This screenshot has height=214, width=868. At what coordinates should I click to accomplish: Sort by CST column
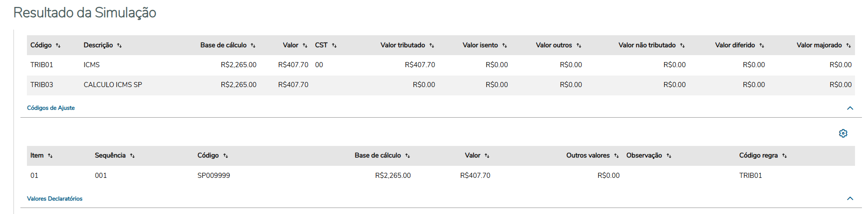tap(334, 45)
